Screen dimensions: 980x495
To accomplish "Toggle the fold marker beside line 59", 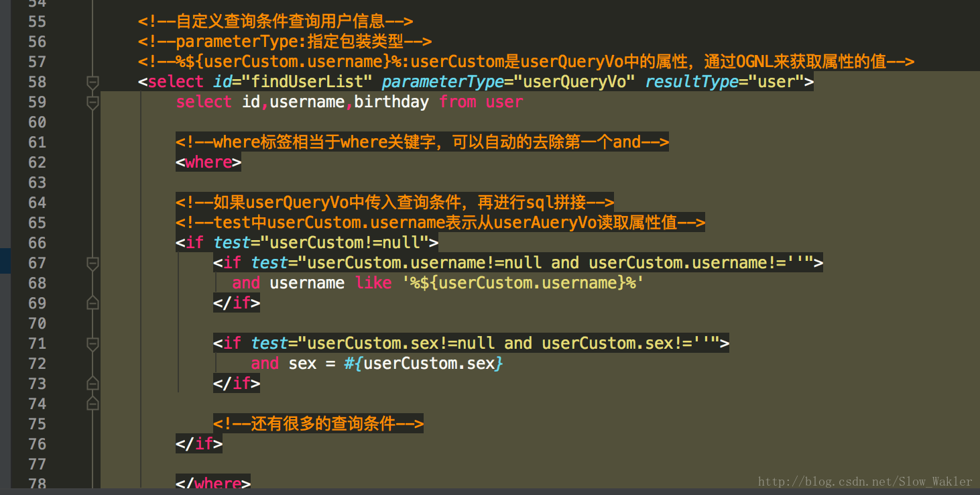I will (x=93, y=103).
